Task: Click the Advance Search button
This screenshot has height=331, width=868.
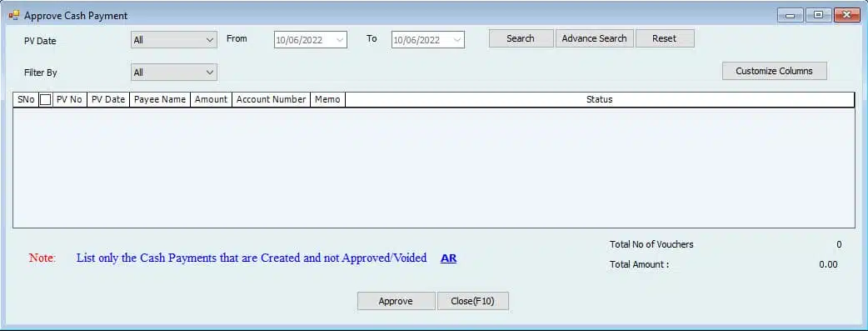Action: (x=595, y=39)
